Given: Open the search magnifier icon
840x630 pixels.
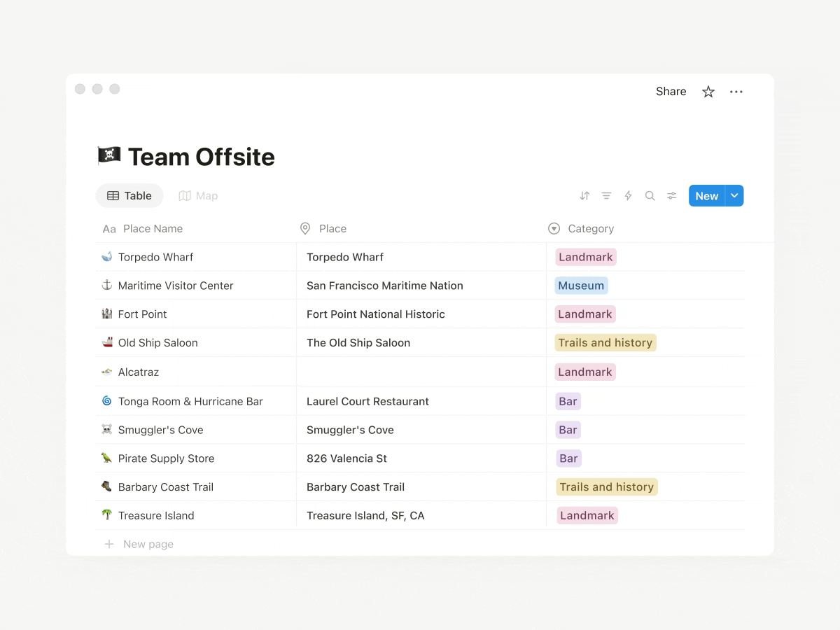Looking at the screenshot, I should [650, 196].
